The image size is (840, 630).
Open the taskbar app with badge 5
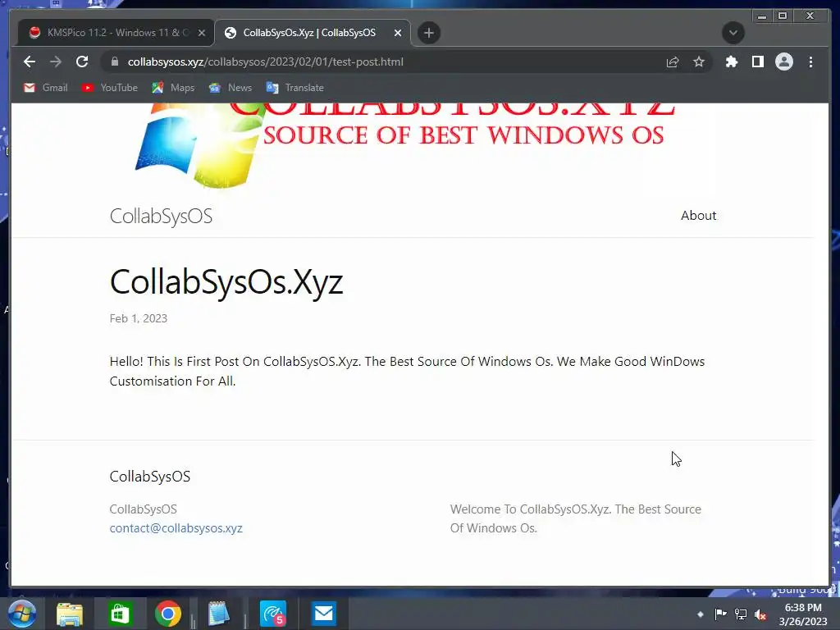[273, 614]
